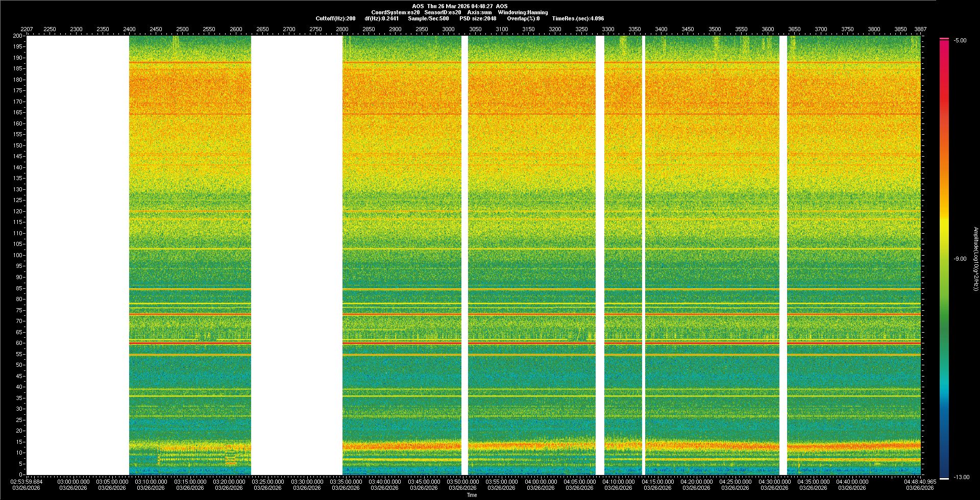Click the 3000 label on top axis

click(x=448, y=29)
